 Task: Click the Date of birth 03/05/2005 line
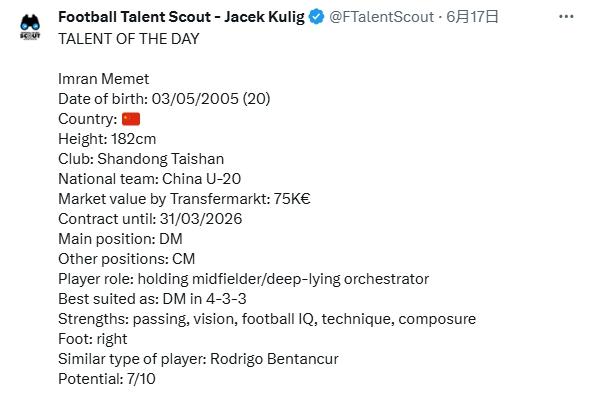click(x=164, y=99)
